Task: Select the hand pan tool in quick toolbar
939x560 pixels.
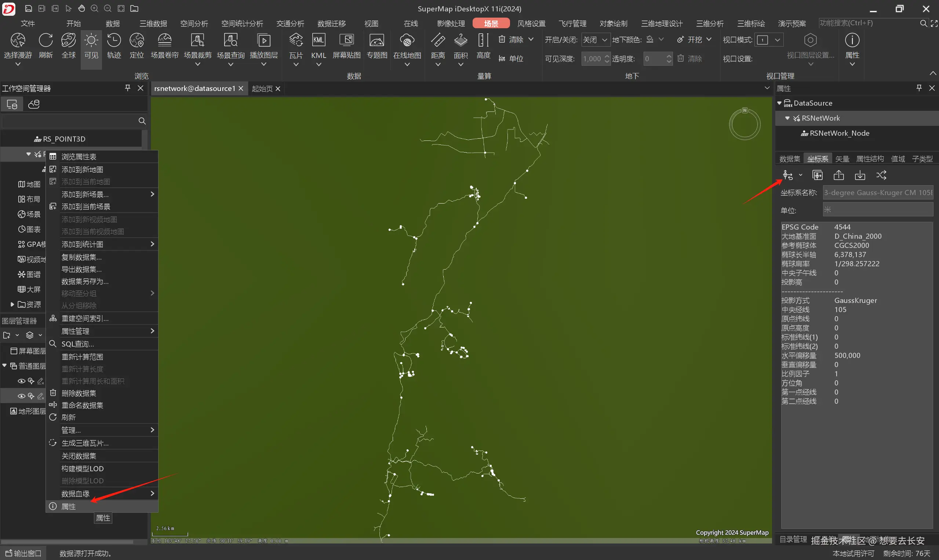Action: pyautogui.click(x=81, y=8)
